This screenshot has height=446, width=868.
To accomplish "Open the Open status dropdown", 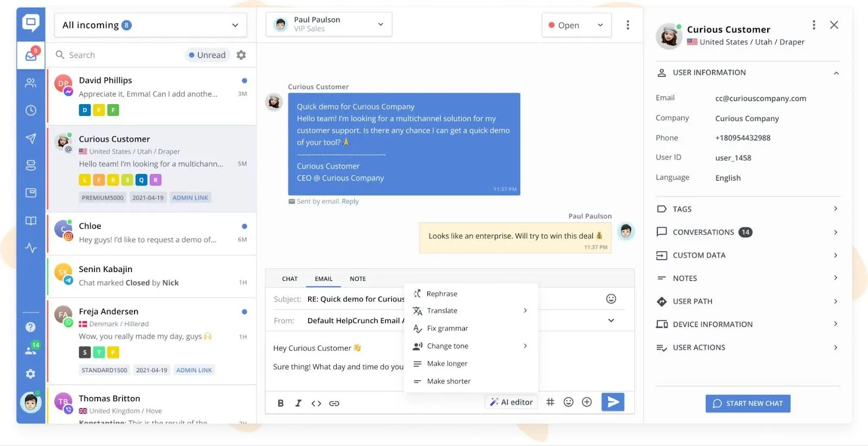I will pyautogui.click(x=576, y=25).
